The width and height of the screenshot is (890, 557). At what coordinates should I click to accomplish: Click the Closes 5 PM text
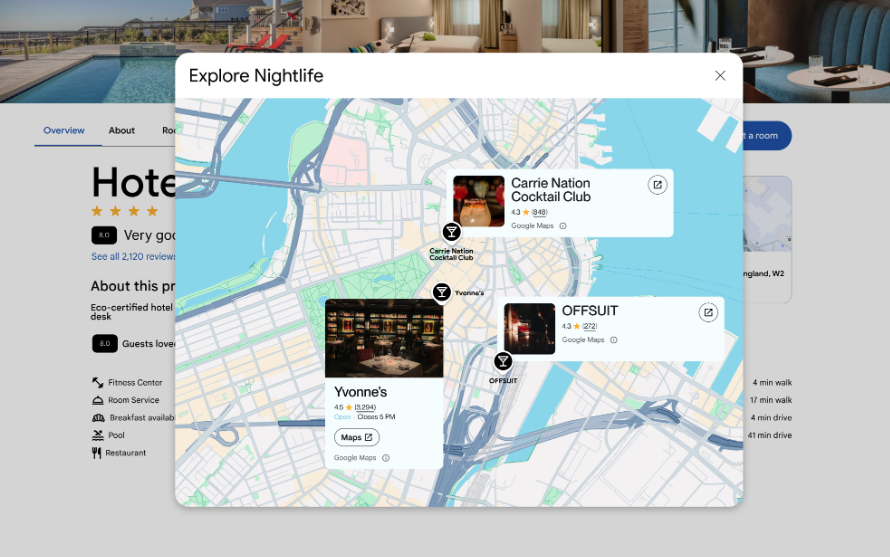pyautogui.click(x=376, y=417)
